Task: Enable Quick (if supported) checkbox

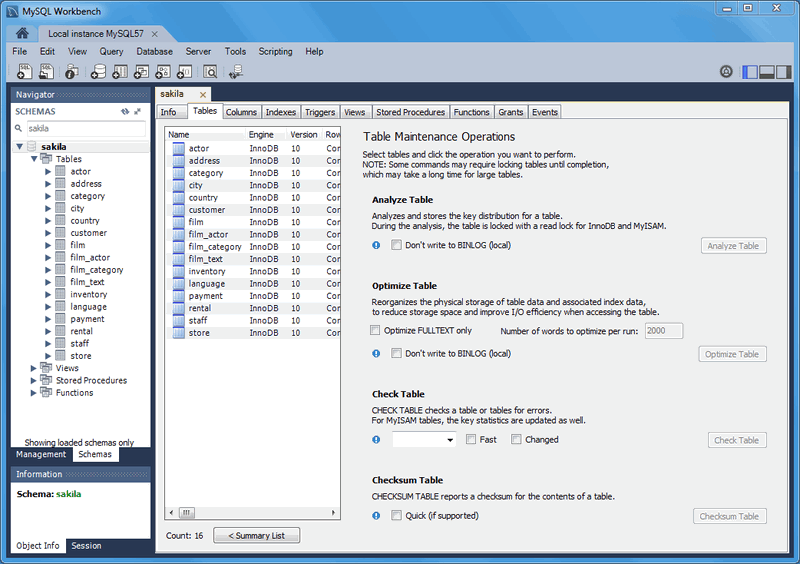Action: (397, 516)
